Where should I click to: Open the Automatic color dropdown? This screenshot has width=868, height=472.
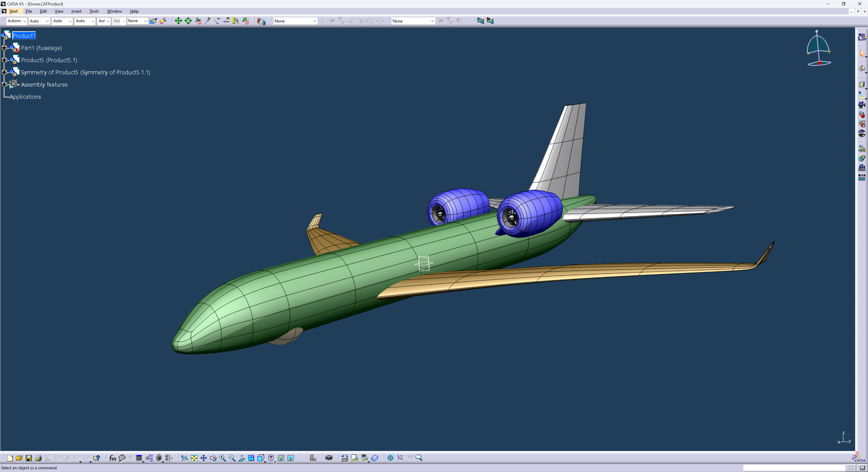(17, 21)
